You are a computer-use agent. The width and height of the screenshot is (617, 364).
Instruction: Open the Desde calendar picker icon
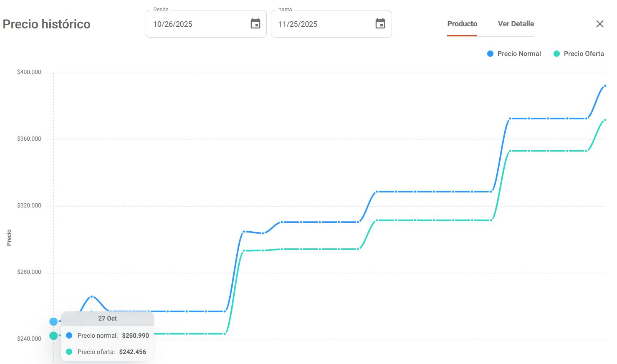tap(255, 24)
